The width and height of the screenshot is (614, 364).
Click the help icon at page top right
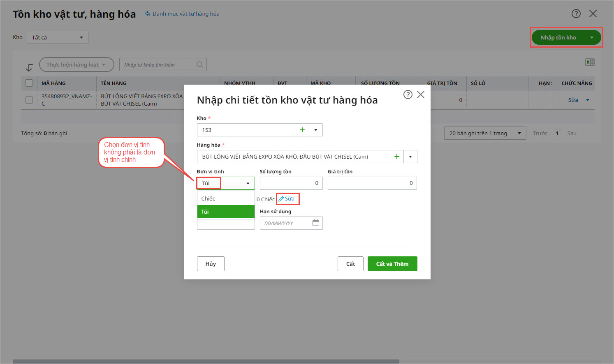(x=576, y=14)
